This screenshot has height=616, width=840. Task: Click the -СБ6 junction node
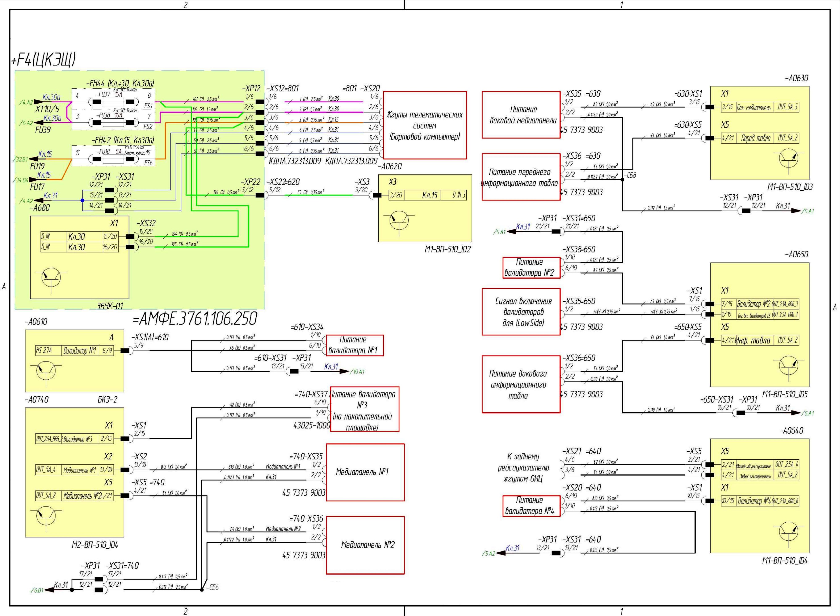(202, 590)
